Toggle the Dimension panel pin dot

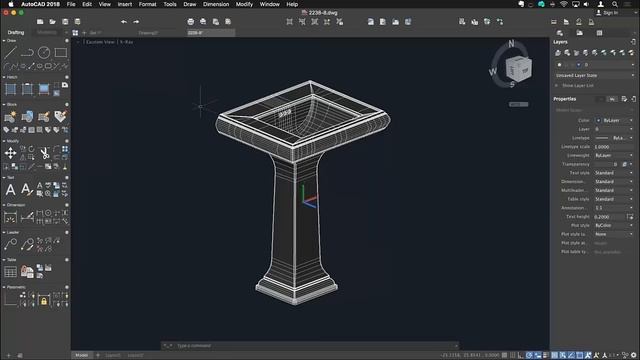tap(67, 205)
